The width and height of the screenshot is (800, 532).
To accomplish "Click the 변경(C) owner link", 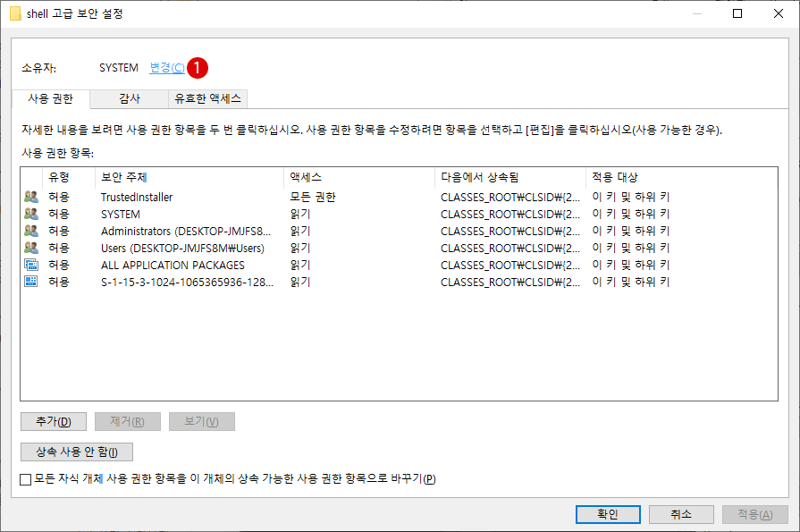I will [x=167, y=67].
